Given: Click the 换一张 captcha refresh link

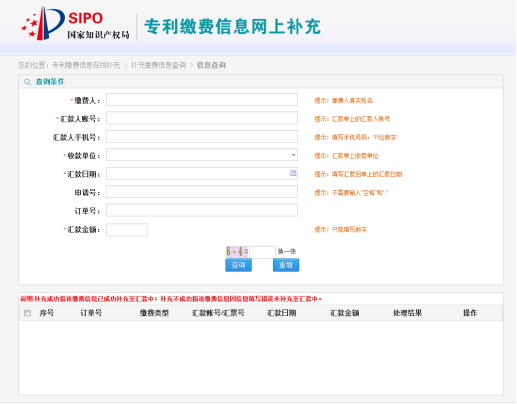Looking at the screenshot, I should click(x=287, y=251).
